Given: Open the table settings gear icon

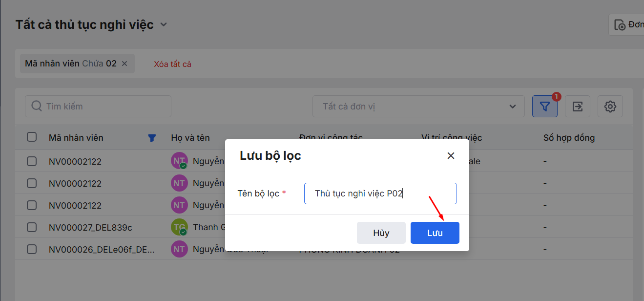Looking at the screenshot, I should pos(610,106).
